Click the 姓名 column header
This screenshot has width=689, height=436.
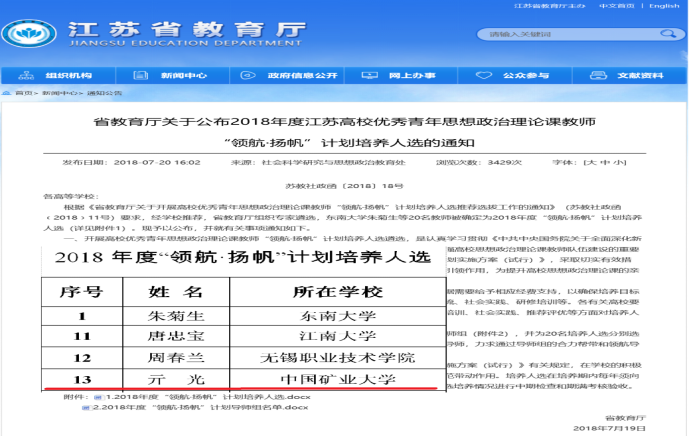tap(176, 292)
